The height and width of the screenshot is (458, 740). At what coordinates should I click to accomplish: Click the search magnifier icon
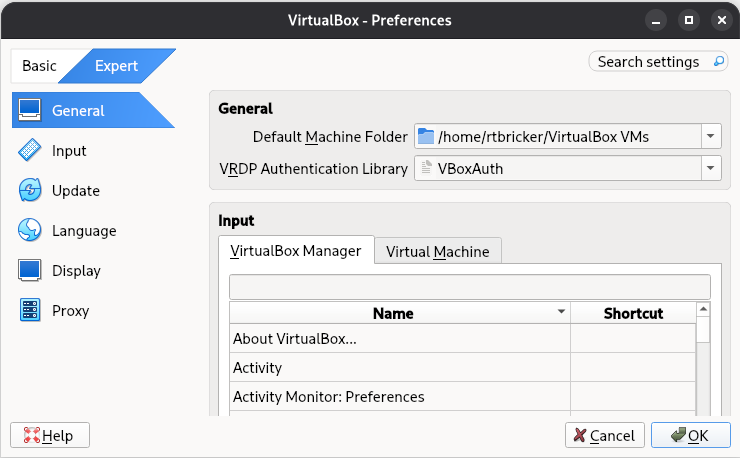click(x=718, y=61)
